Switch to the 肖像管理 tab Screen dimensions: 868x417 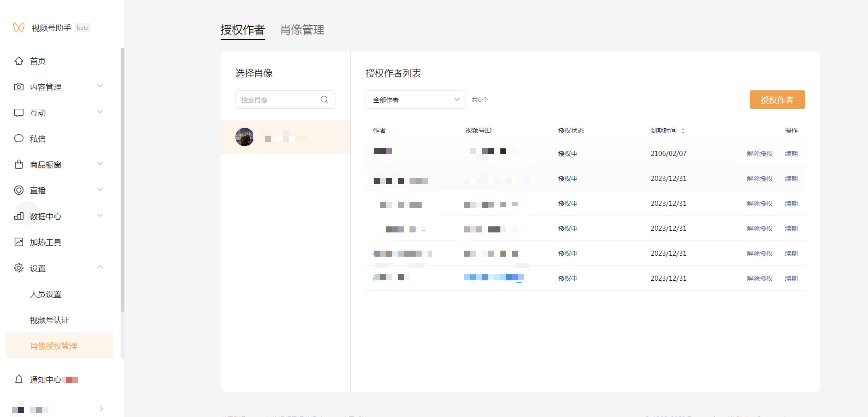point(302,30)
